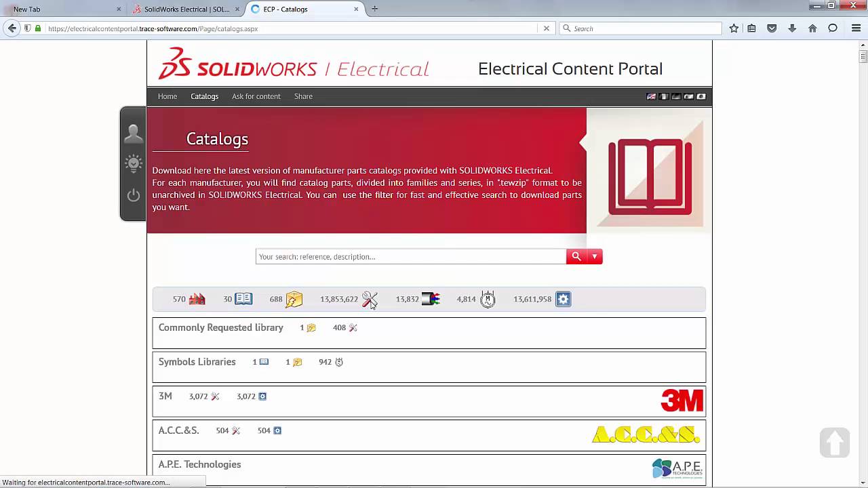Open the Symbols Libraries entry
The width and height of the screenshot is (868, 488).
[197, 362]
